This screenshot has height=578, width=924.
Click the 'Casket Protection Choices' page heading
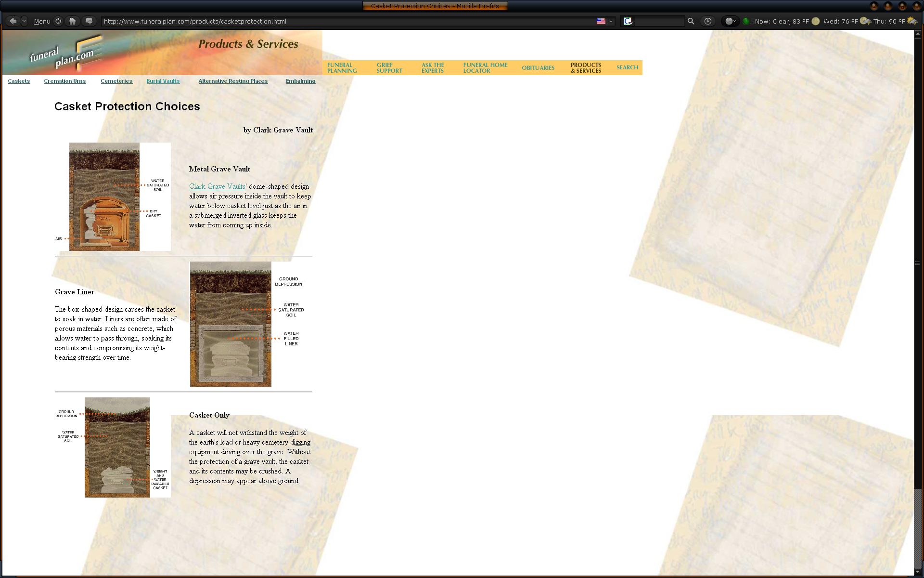coord(127,106)
